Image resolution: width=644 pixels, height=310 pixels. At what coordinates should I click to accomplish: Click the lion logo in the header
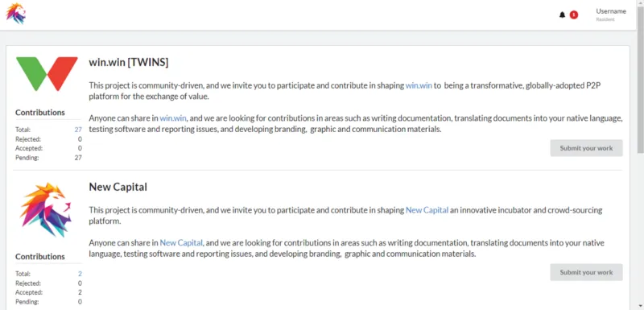[16, 14]
